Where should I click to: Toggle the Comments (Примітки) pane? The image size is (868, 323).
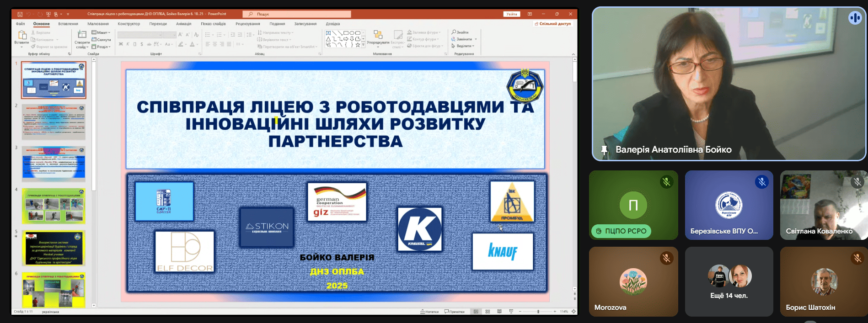pos(455,312)
